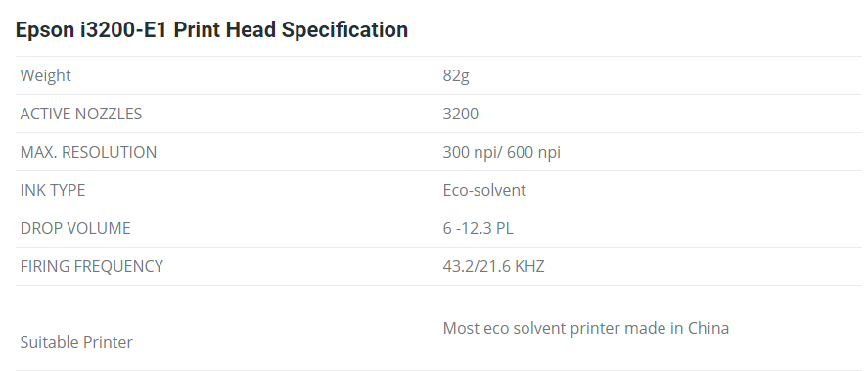Click the 300 npi/ 600 npi value
This screenshot has height=371, width=868.
point(502,152)
